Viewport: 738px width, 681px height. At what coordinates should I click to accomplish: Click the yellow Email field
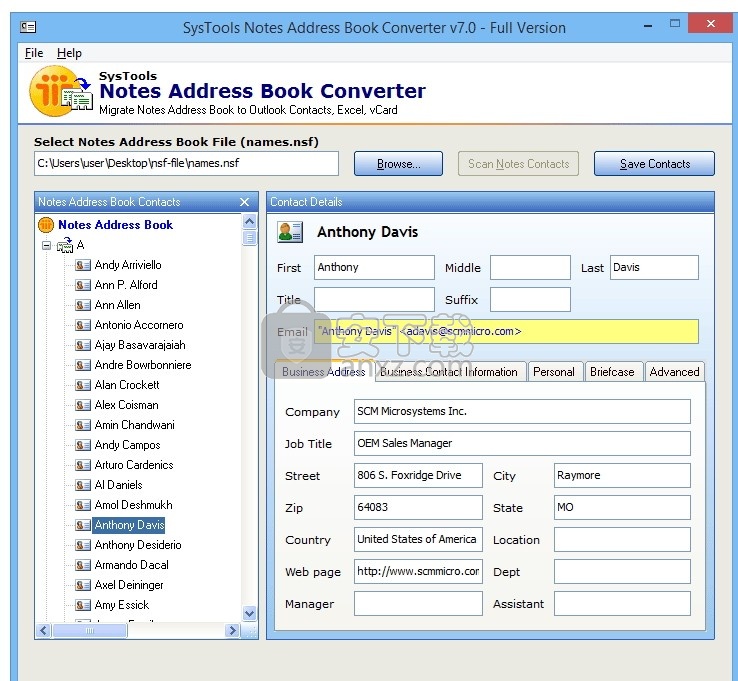point(506,331)
